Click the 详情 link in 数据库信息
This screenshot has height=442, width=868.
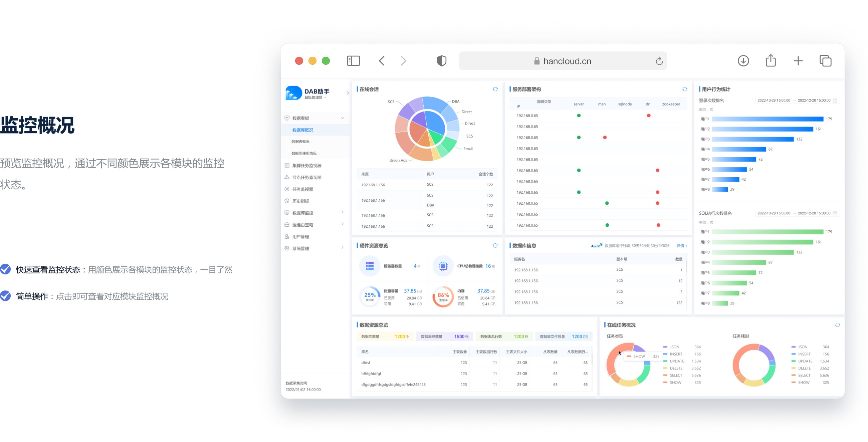tap(681, 246)
